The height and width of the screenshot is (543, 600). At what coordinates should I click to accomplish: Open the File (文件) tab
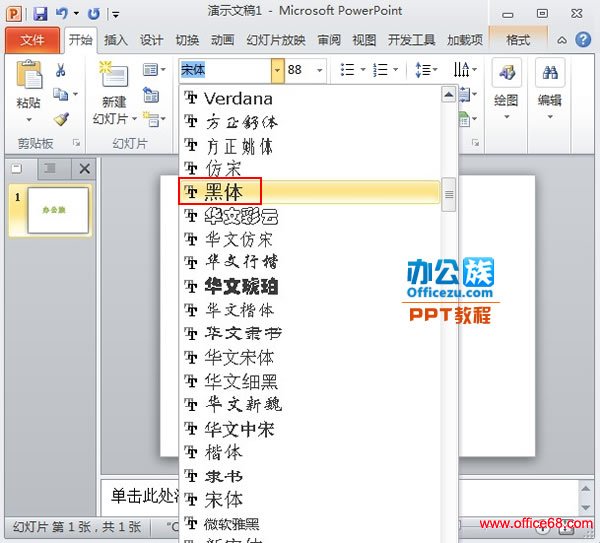point(32,40)
